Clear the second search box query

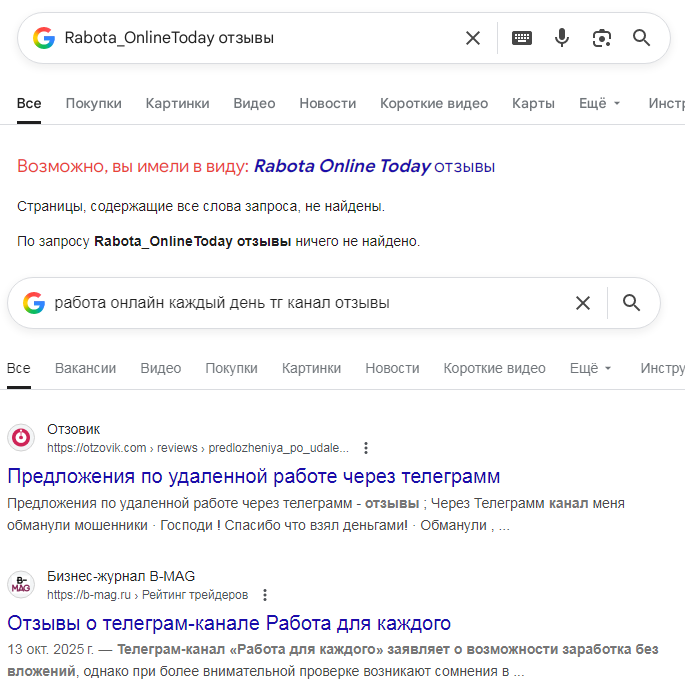(x=583, y=303)
